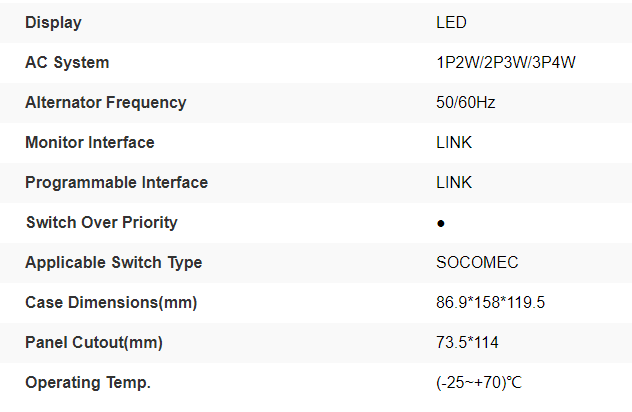This screenshot has width=632, height=412.
Task: Click the Programmable Interface label
Action: tap(116, 182)
